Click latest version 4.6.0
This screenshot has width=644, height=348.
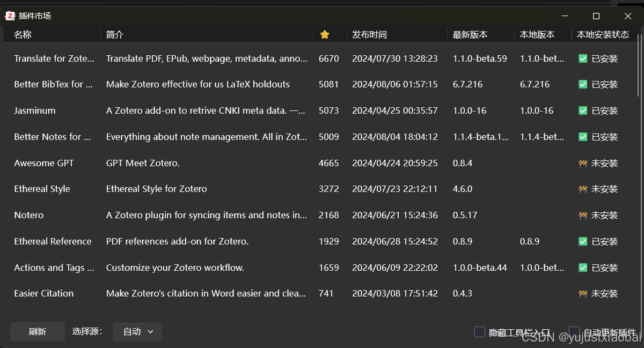coord(463,189)
